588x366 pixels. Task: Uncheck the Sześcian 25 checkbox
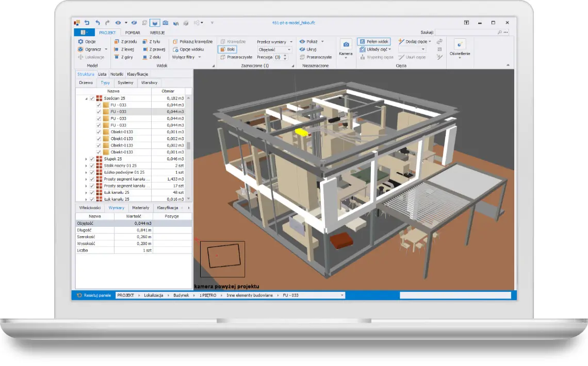[92, 98]
